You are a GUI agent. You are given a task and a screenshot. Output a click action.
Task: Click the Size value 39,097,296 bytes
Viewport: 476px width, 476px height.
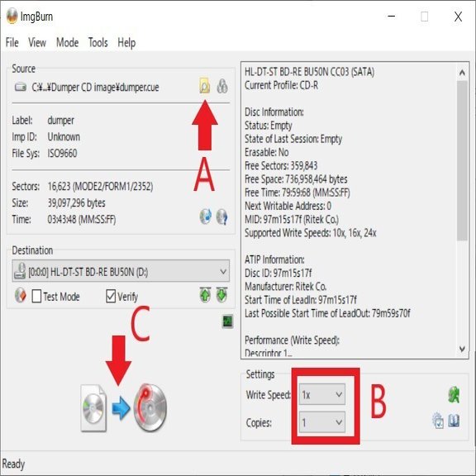click(77, 202)
